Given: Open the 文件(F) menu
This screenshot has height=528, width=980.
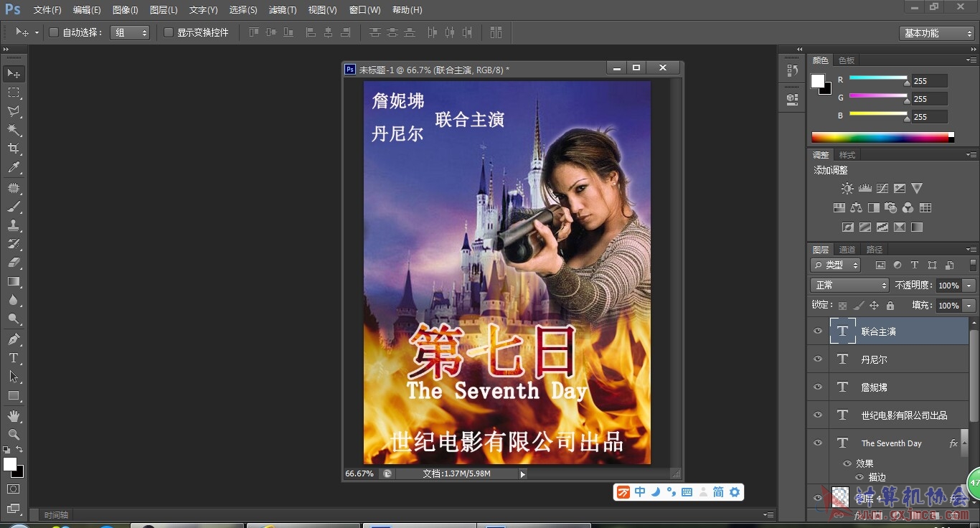Looking at the screenshot, I should click(x=47, y=10).
